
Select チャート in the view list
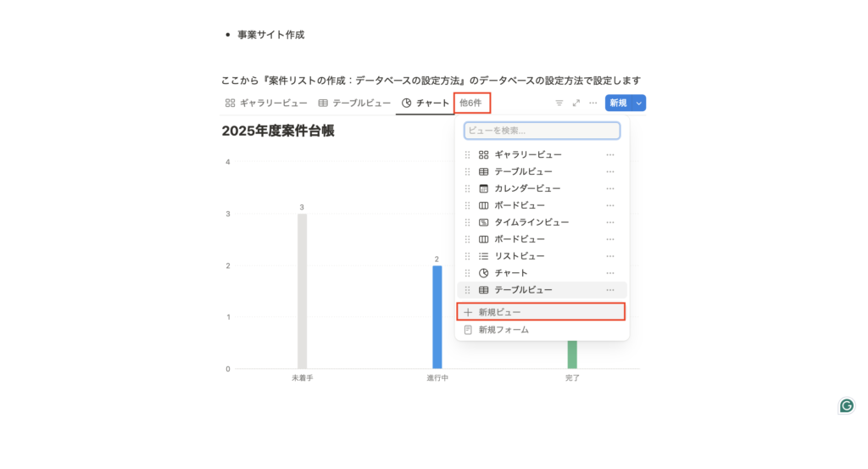click(511, 273)
